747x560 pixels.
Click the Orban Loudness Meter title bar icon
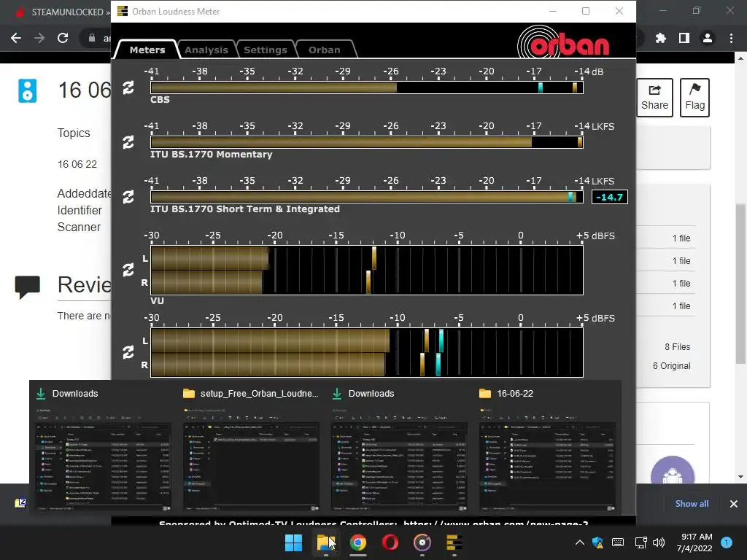point(123,11)
